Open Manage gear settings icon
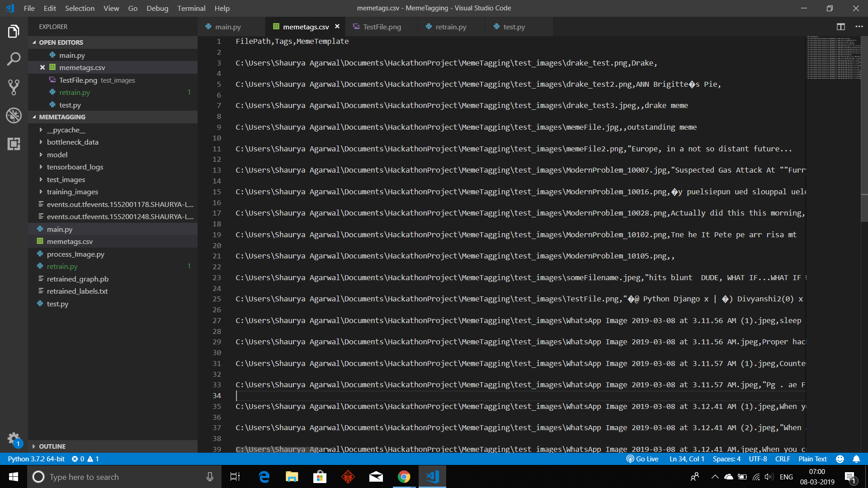This screenshot has height=488, width=868. [14, 439]
